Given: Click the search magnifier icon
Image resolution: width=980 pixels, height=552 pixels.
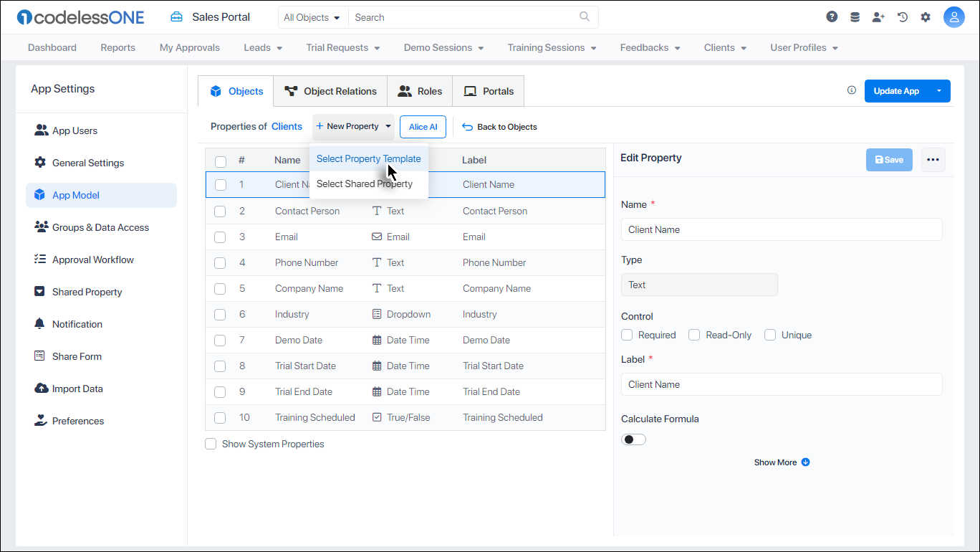Looking at the screenshot, I should [584, 16].
